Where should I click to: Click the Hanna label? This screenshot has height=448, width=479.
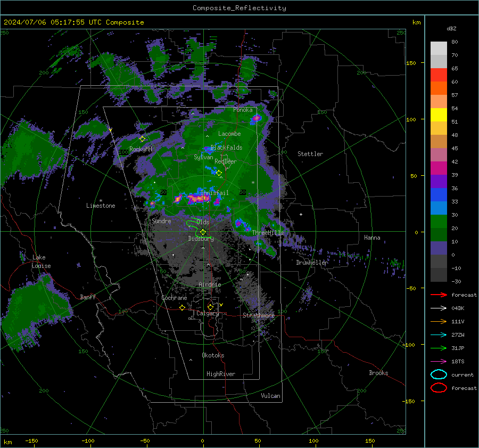[x=372, y=238]
